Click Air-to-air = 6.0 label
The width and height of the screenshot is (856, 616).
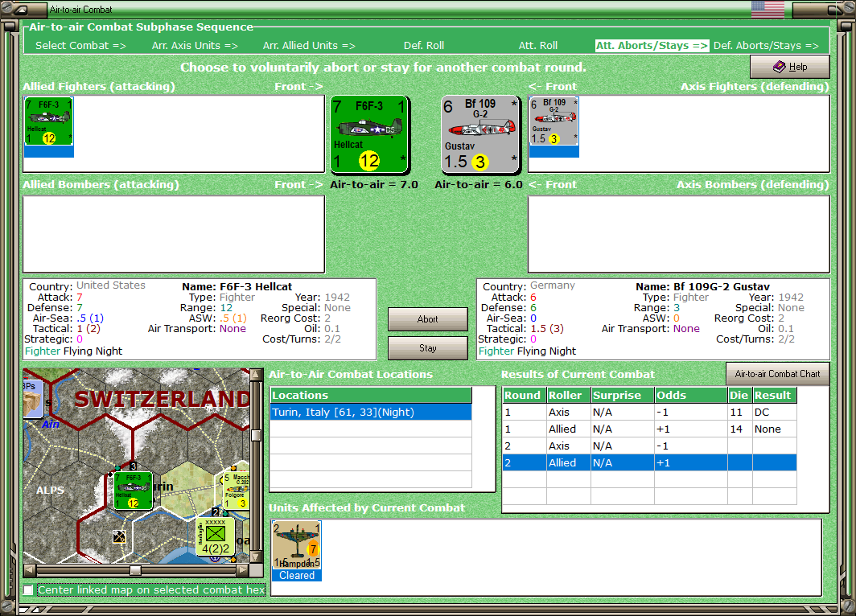[479, 184]
